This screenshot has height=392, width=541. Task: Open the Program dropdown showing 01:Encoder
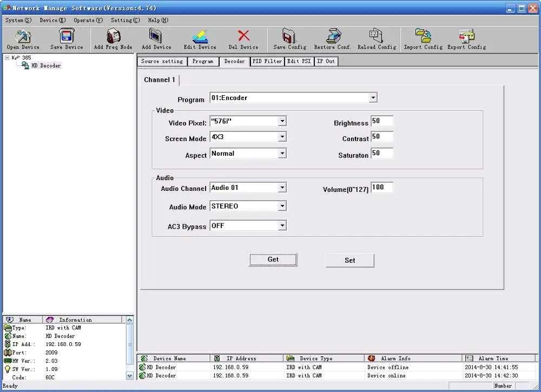click(373, 98)
